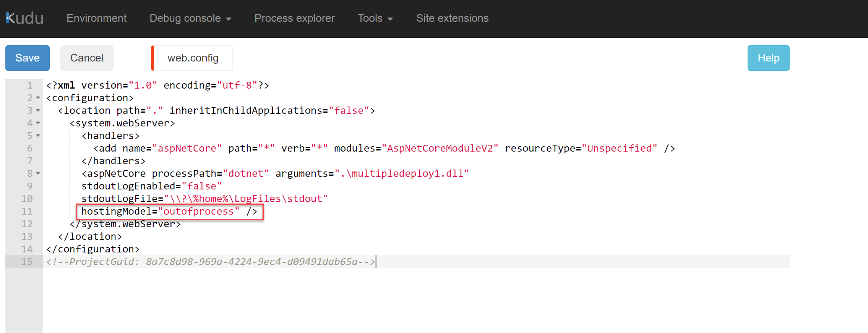Open Site extensions page
The height and width of the screenshot is (333, 868).
(452, 18)
